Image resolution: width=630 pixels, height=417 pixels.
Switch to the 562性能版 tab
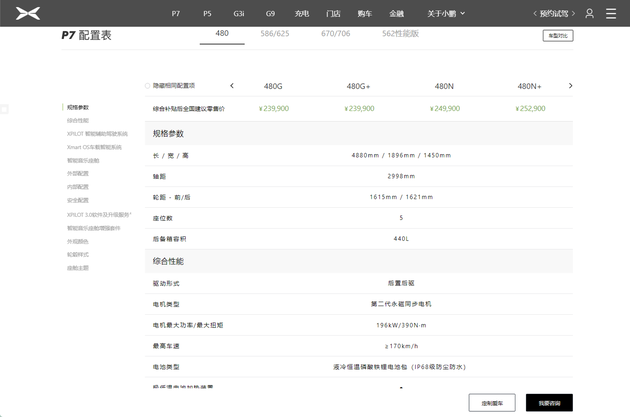[400, 34]
